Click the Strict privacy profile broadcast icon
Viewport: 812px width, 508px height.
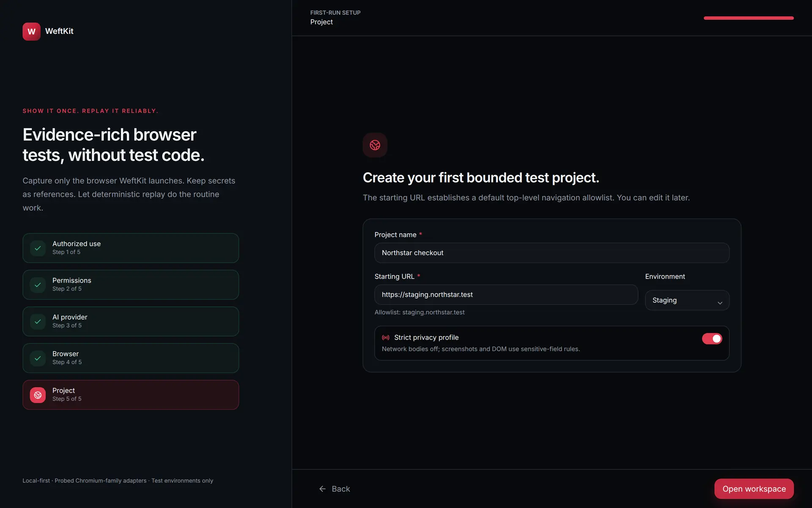pos(386,337)
